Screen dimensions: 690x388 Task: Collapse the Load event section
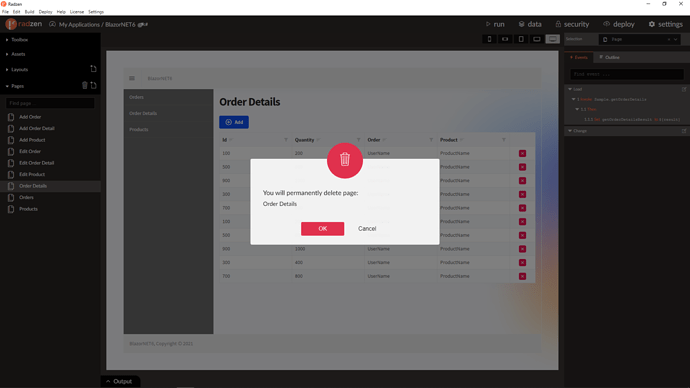[570, 89]
